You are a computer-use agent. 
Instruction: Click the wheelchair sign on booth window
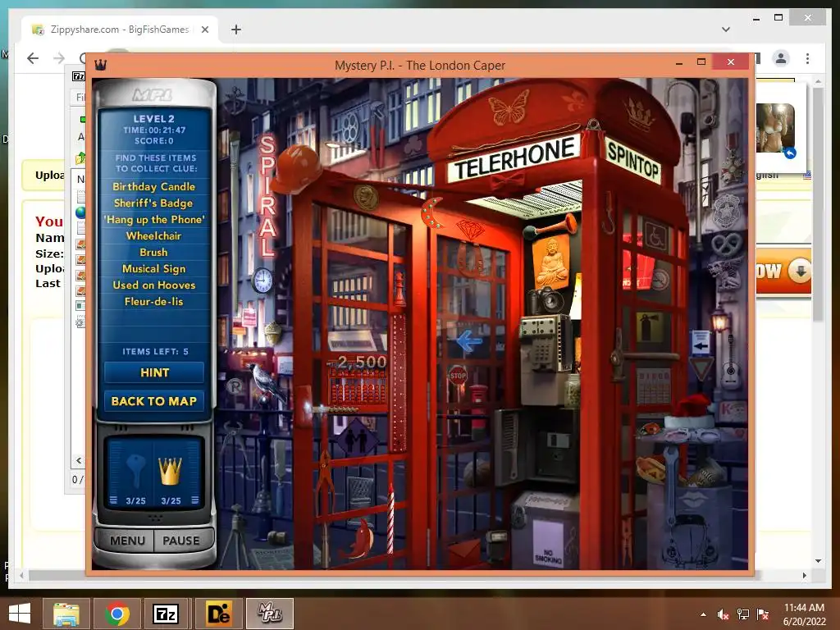click(x=655, y=236)
